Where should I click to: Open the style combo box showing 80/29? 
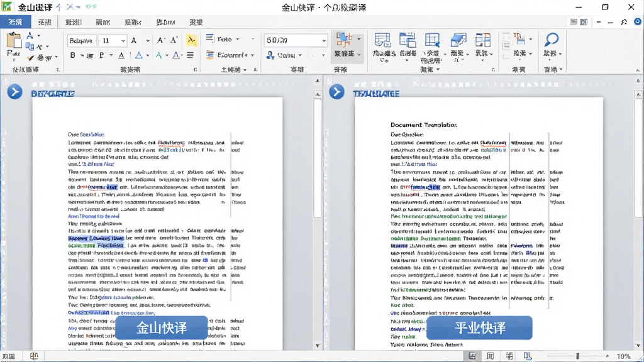296,40
